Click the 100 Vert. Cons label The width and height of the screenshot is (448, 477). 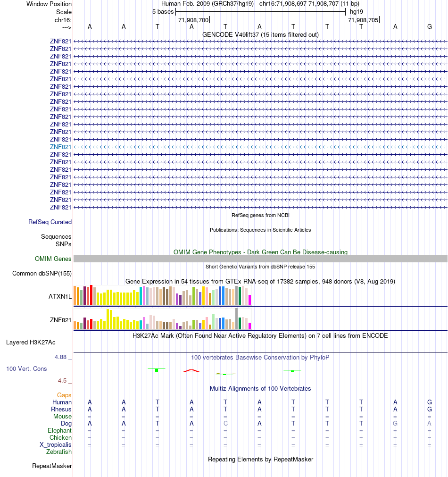pos(26,368)
